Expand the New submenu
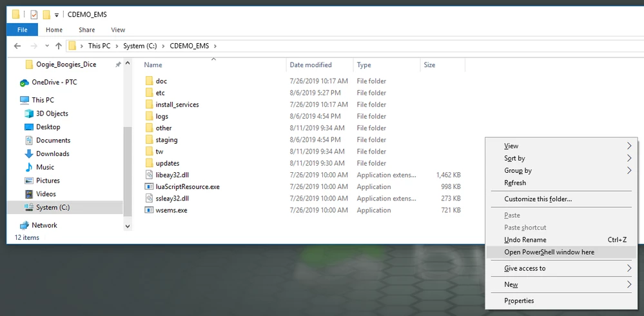The height and width of the screenshot is (316, 644). click(x=629, y=284)
